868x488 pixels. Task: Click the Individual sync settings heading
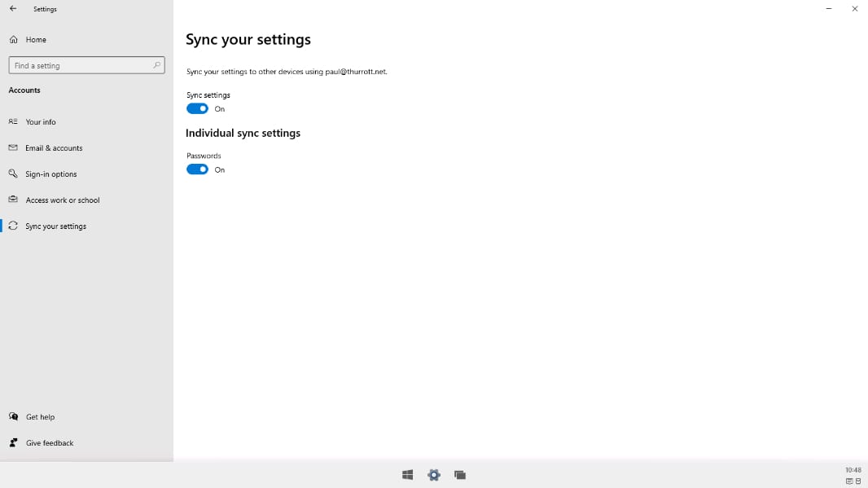coord(243,134)
